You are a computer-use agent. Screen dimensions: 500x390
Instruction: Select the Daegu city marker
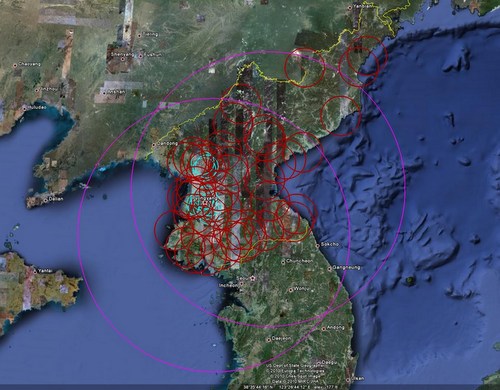click(319, 362)
